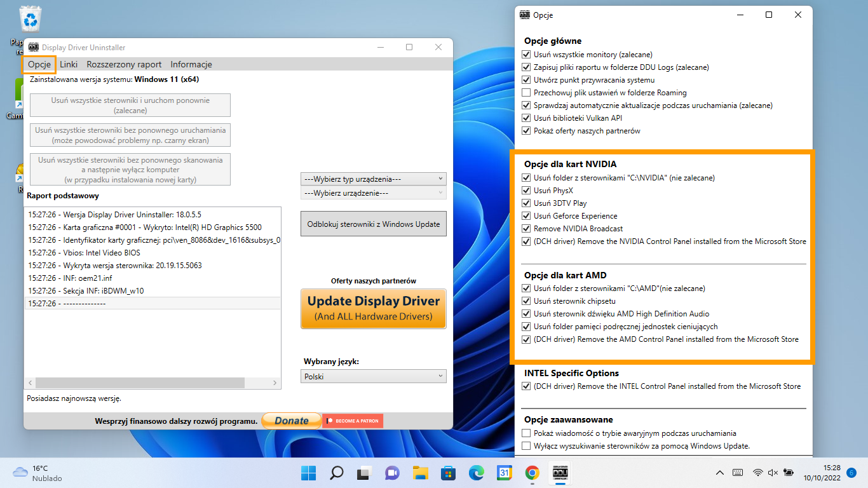Open notification center badge
The width and height of the screenshot is (868, 488).
[x=851, y=473]
